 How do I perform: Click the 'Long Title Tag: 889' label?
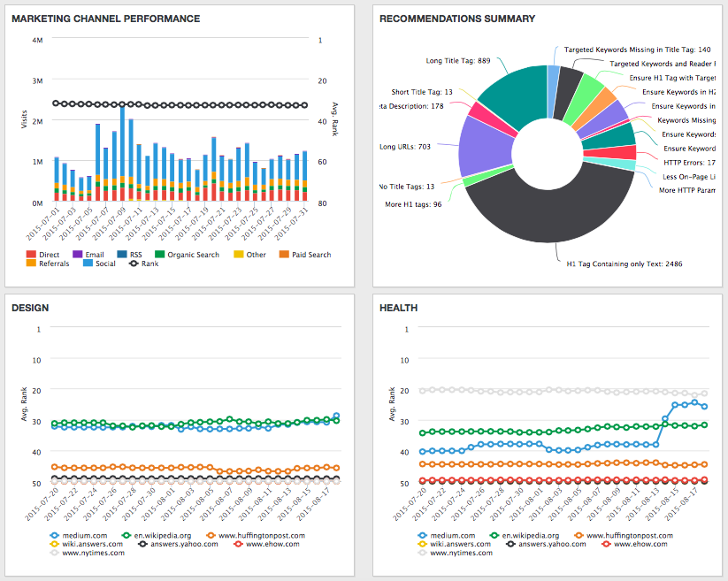pyautogui.click(x=458, y=61)
